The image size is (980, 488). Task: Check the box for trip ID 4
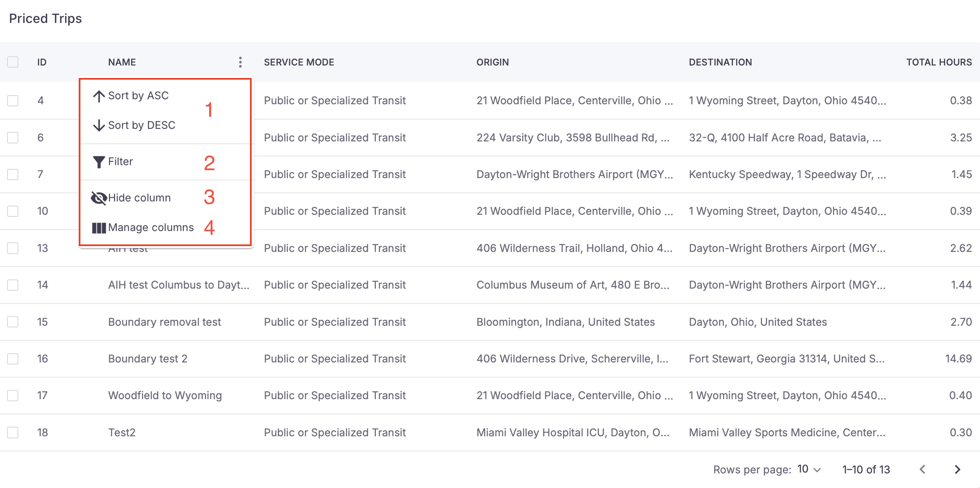[x=13, y=101]
